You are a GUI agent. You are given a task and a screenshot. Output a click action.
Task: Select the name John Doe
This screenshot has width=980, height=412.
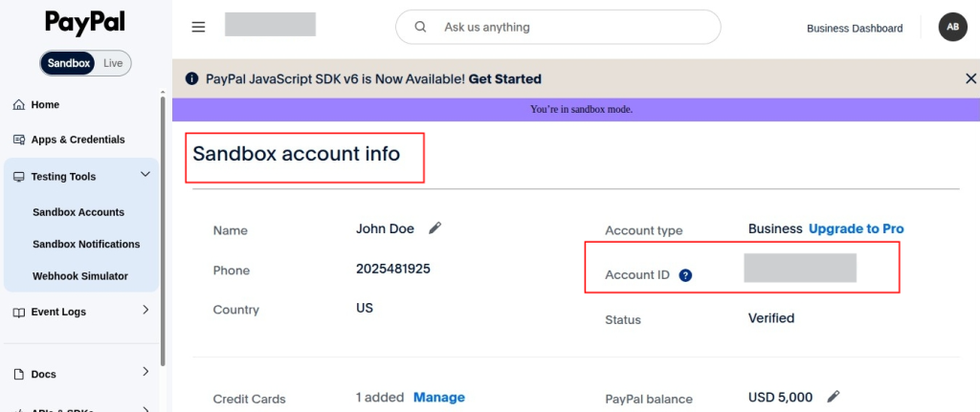(x=385, y=228)
